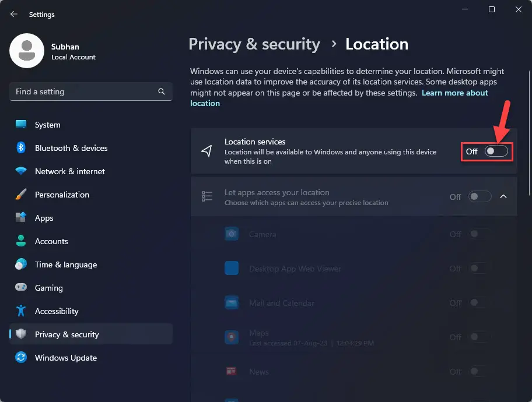Open Apps settings
The width and height of the screenshot is (532, 402).
[91, 218]
